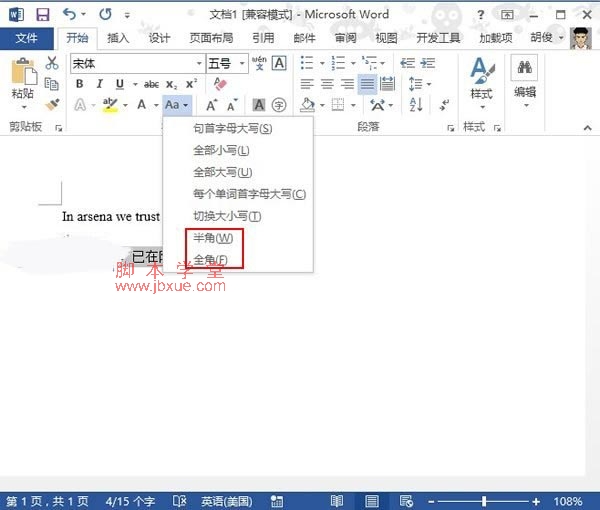
Task: Switch to Print Layout view
Action: (372, 501)
